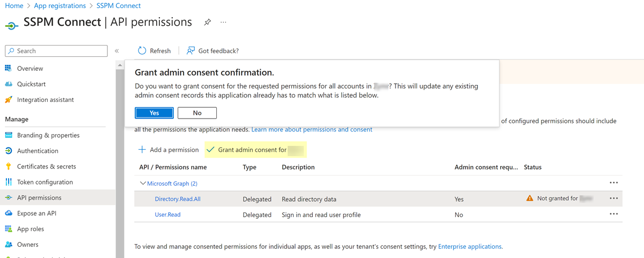Confirm consent by clicking Yes
Viewport: 644px width, 258px height.
(x=154, y=113)
